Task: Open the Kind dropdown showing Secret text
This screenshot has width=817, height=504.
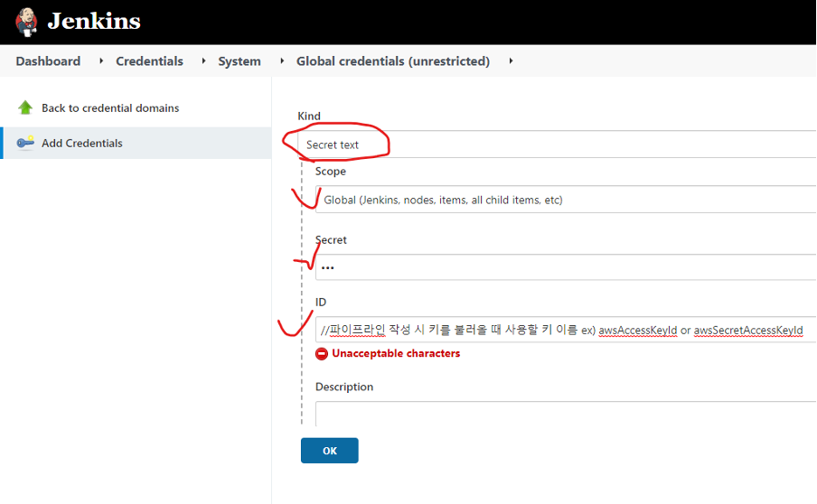Action: [557, 145]
